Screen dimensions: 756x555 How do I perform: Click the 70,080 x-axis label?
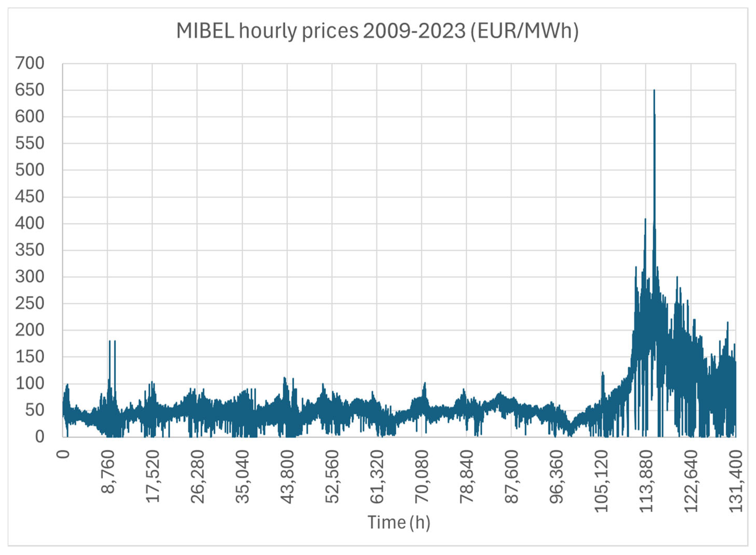point(422,476)
